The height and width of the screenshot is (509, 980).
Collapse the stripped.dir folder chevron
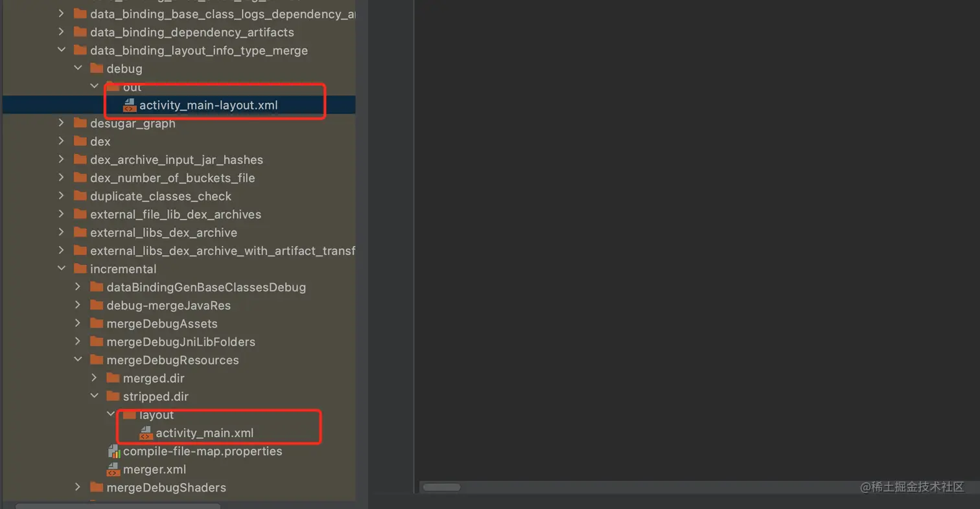[x=94, y=396]
